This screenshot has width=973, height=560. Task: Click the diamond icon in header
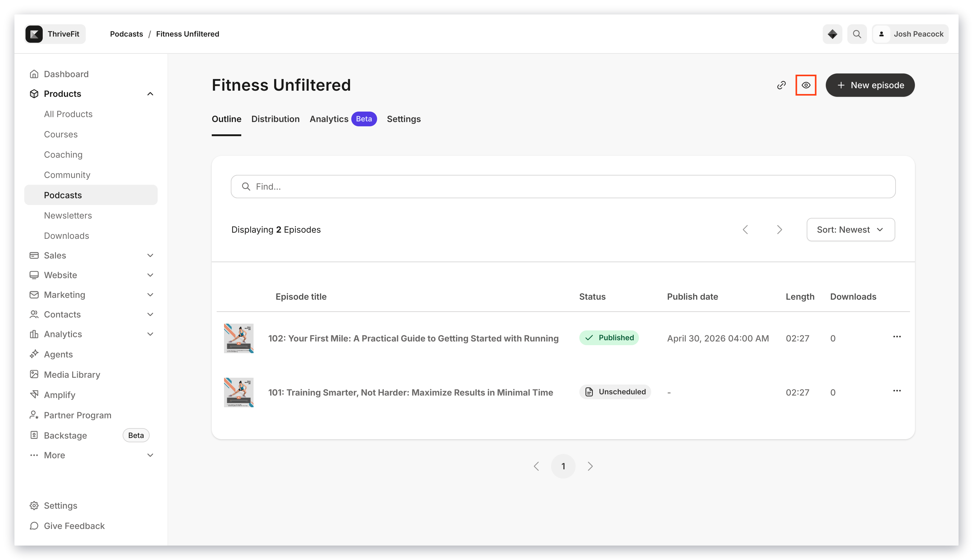[832, 34]
